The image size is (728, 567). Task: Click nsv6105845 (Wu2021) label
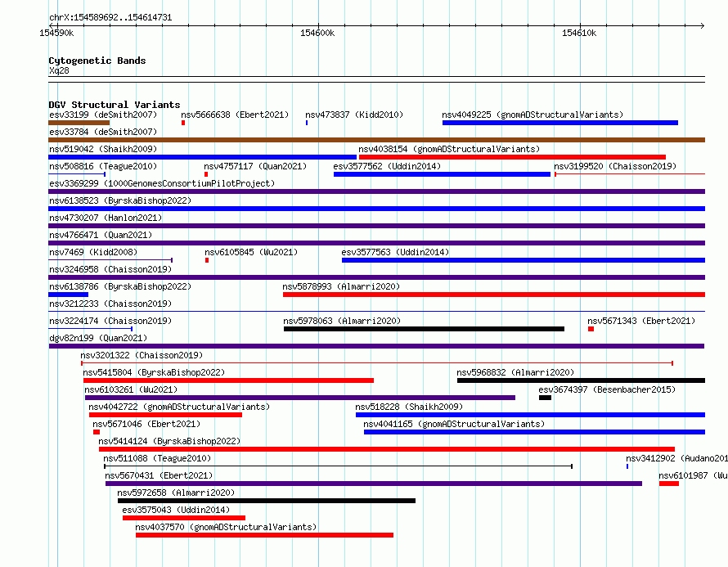tap(251, 252)
